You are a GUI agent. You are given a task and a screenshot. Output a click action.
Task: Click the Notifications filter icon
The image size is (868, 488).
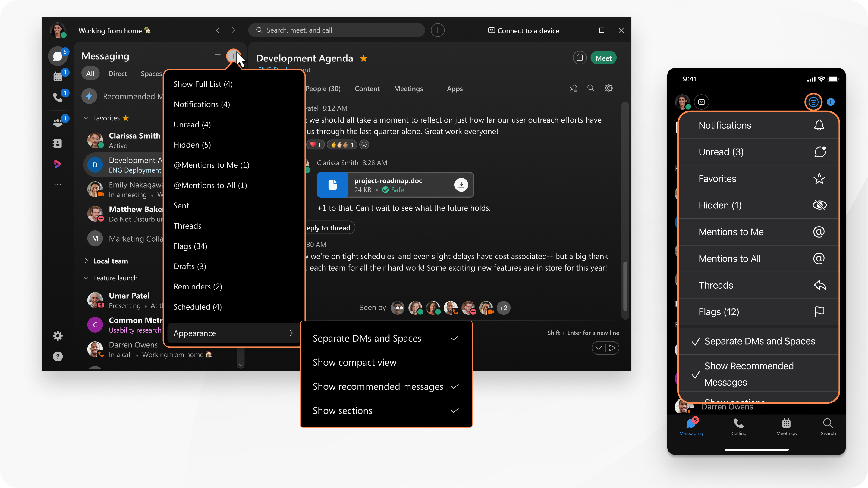(x=819, y=125)
